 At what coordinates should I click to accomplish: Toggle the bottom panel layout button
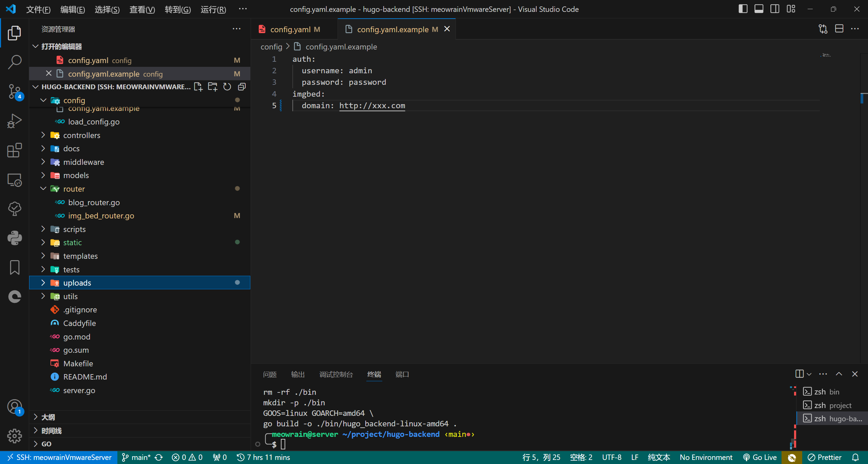coord(759,9)
